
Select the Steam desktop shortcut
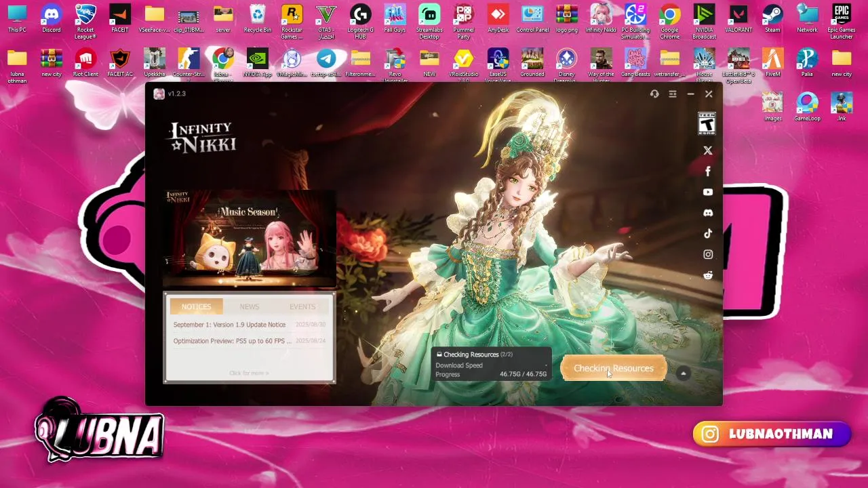(772, 18)
